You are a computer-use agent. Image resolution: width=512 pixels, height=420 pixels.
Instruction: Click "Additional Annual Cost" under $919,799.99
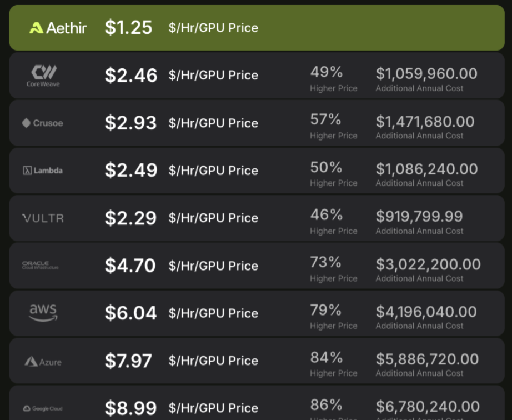419,231
